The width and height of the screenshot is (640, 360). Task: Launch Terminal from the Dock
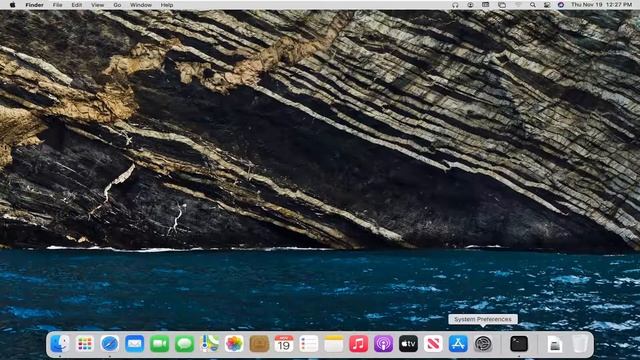point(519,344)
